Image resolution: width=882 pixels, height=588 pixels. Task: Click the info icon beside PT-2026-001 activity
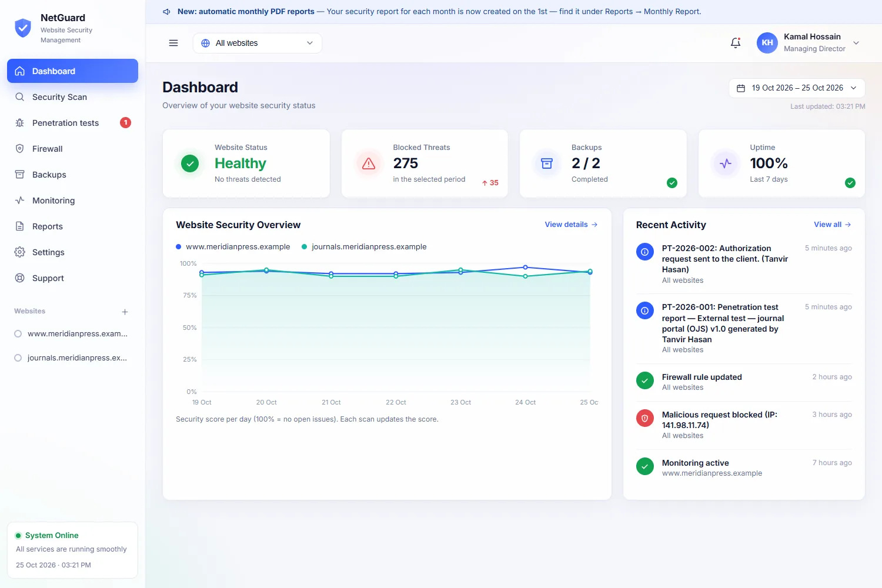point(645,310)
